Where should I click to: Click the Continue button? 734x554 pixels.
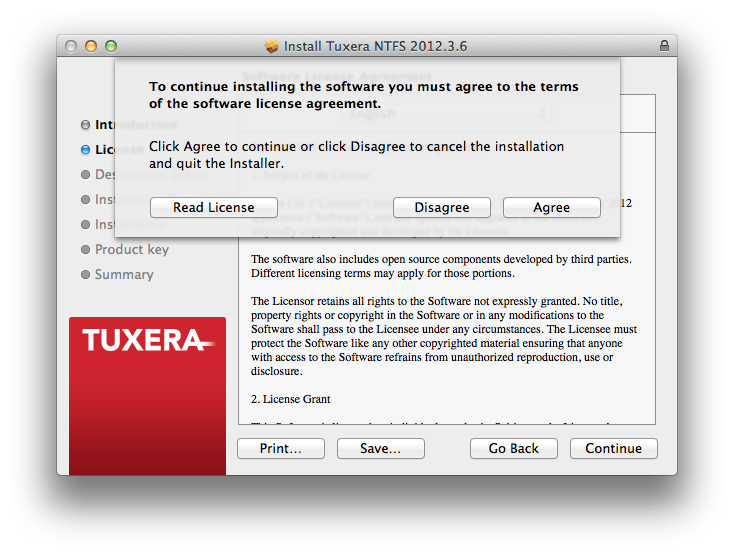point(613,449)
